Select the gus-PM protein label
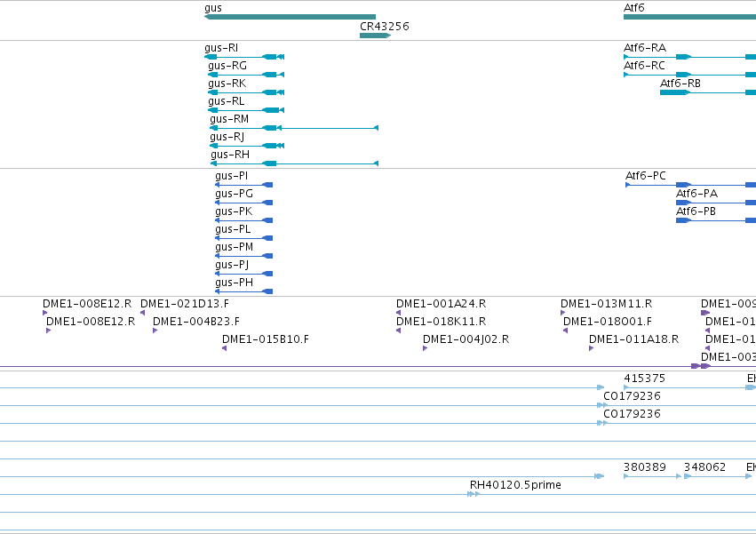This screenshot has height=534, width=756. point(234,248)
